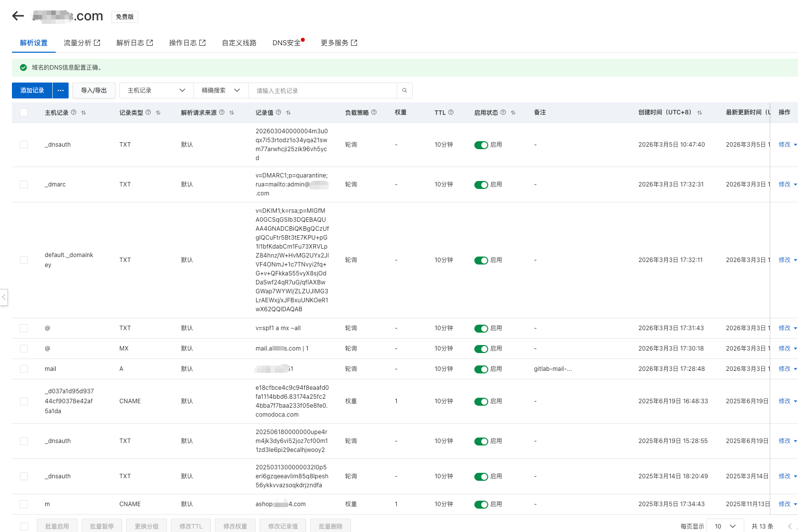Toggle off the MX record enable switch
The width and height of the screenshot is (798, 532).
point(481,349)
